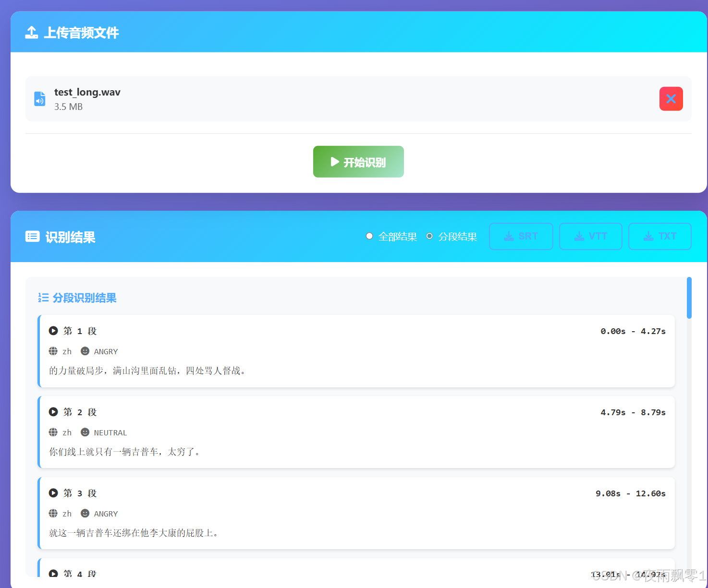Play segment 第 2 段 audio

click(53, 412)
